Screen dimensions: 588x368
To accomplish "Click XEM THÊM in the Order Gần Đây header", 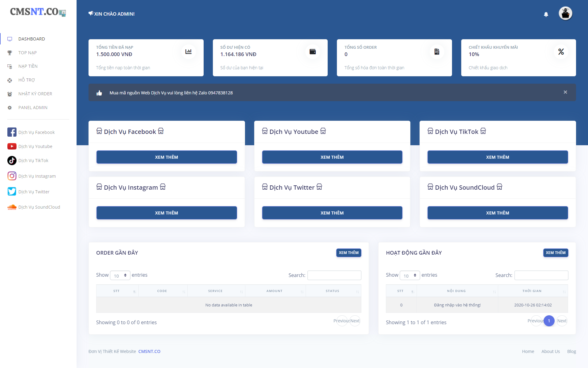I will [349, 253].
